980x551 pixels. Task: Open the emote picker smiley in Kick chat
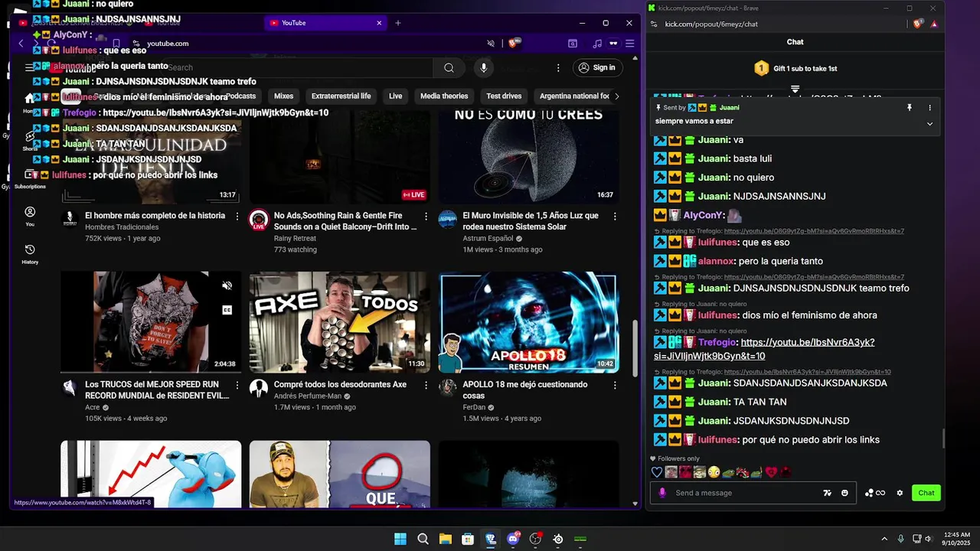point(844,493)
